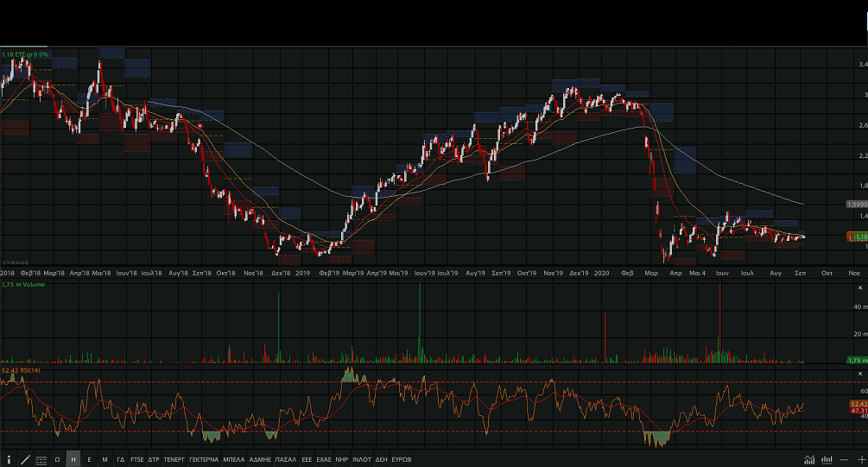868x467 pixels.
Task: Switch chart to ΕΥΡΩΒ symbol
Action: coord(402,459)
